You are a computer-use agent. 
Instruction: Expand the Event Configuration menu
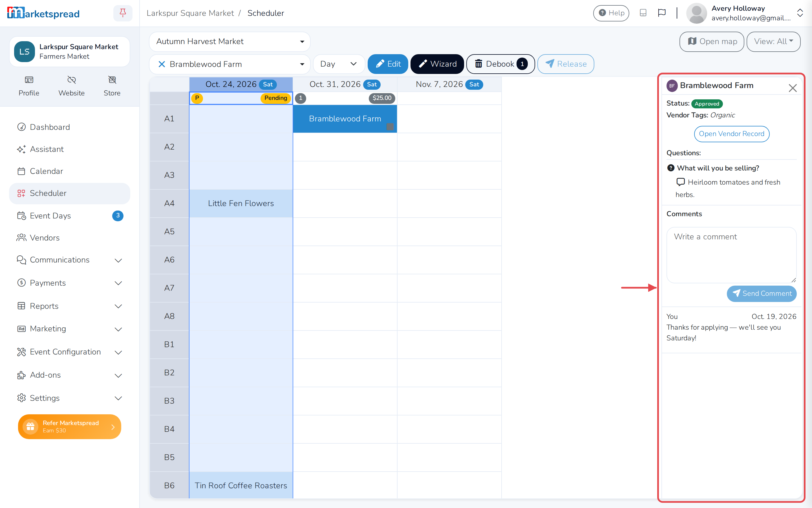(x=69, y=352)
